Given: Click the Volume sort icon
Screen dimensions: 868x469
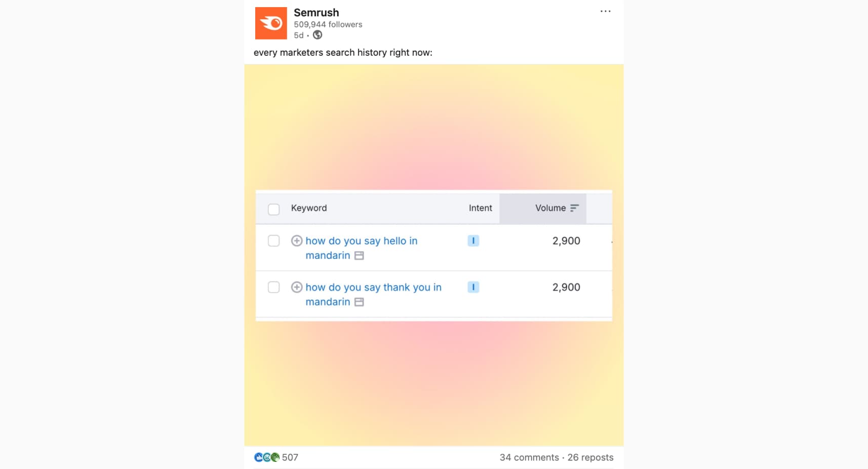Looking at the screenshot, I should point(574,208).
